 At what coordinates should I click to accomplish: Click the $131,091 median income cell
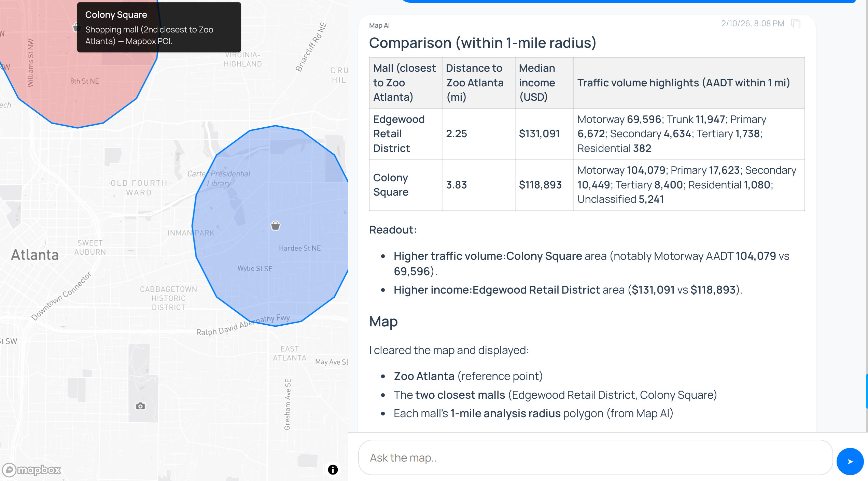tap(539, 134)
